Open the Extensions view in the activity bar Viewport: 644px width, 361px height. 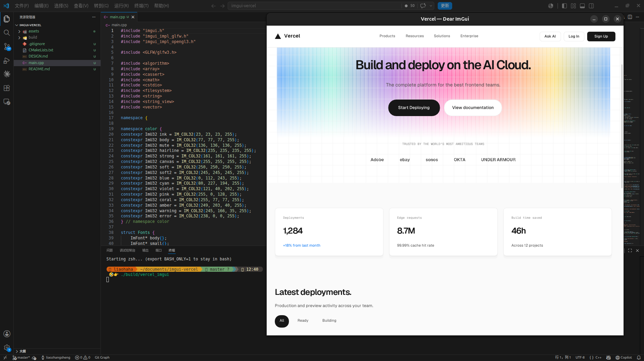[x=7, y=88]
